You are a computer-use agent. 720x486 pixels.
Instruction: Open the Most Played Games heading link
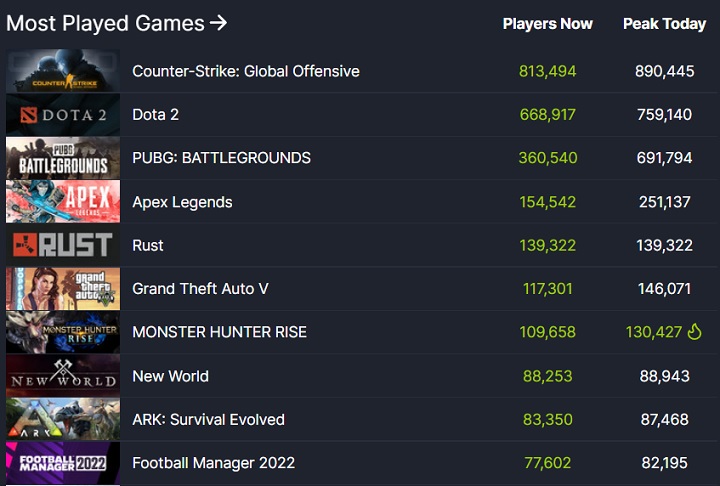105,23
